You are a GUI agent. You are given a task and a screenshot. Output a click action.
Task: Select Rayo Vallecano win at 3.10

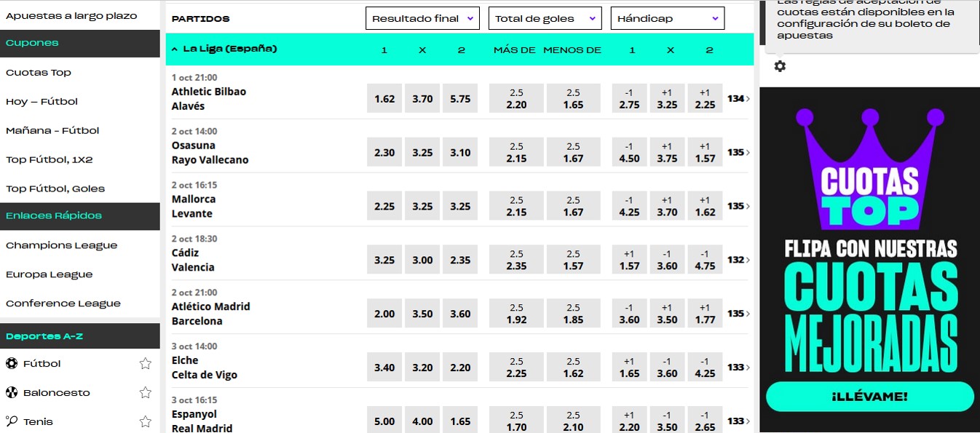pyautogui.click(x=460, y=152)
